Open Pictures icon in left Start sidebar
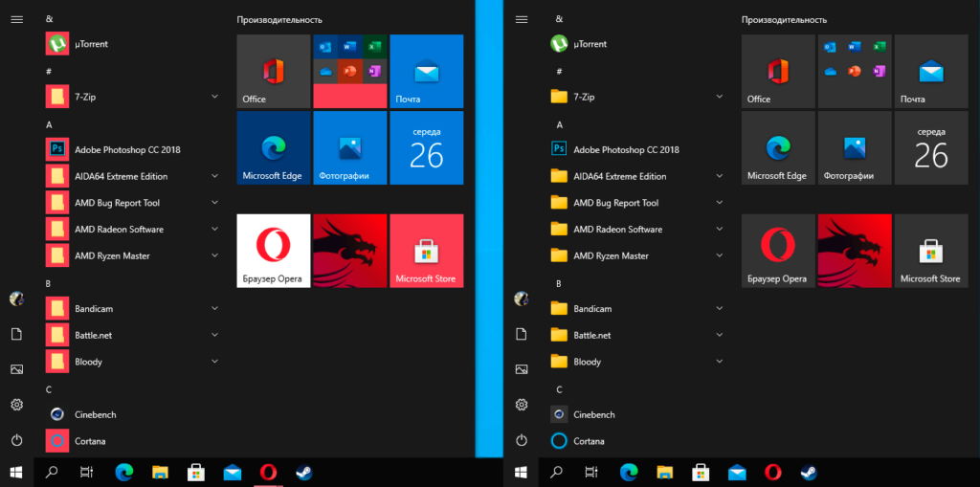 (17, 369)
